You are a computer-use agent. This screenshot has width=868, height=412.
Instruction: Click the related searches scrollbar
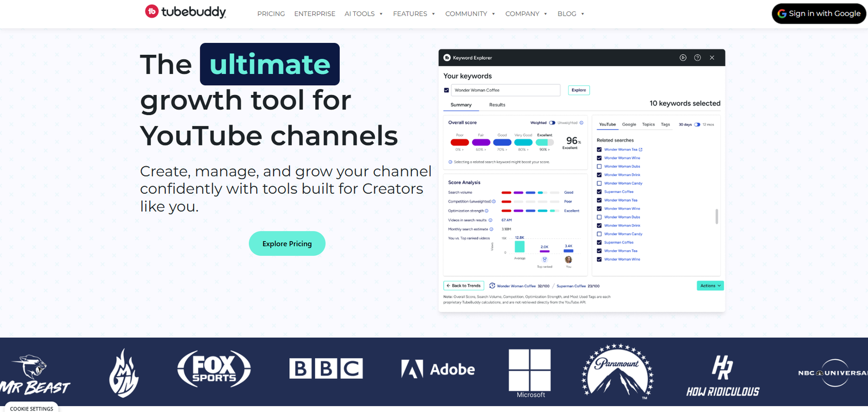[717, 217]
